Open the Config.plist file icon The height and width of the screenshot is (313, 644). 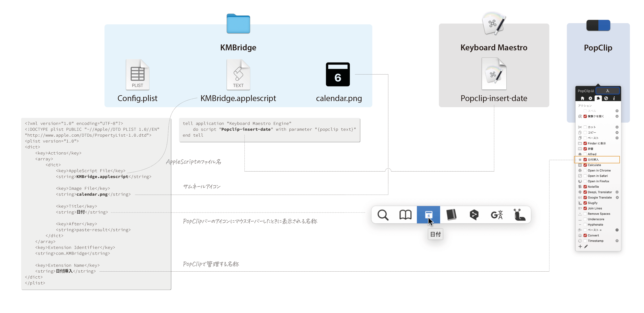click(x=137, y=74)
